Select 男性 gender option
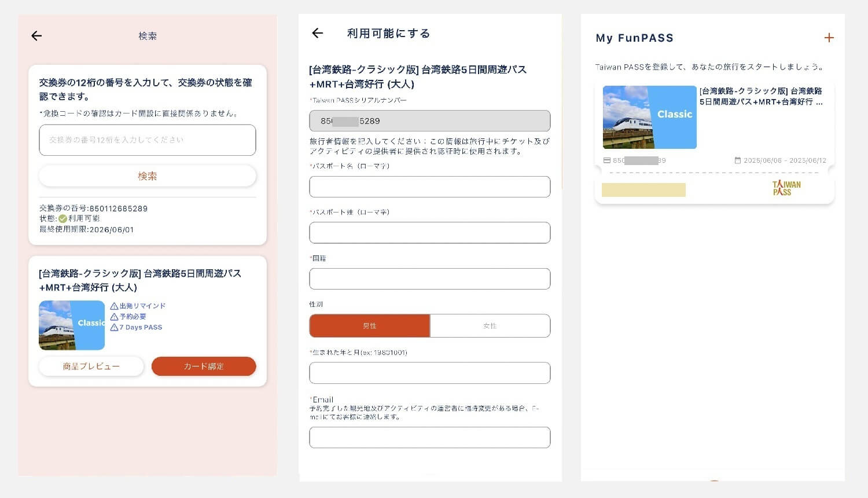Viewport: 868px width, 498px height. [x=370, y=326]
